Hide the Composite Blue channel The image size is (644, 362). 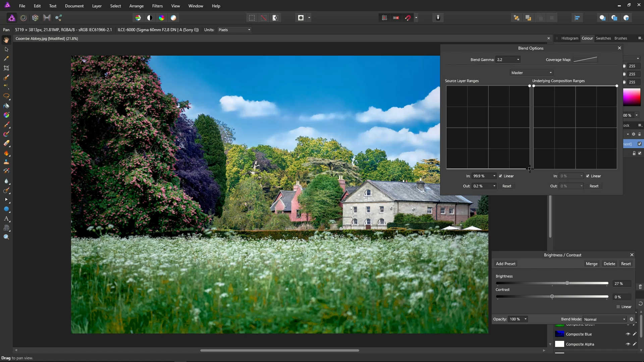pos(628,334)
